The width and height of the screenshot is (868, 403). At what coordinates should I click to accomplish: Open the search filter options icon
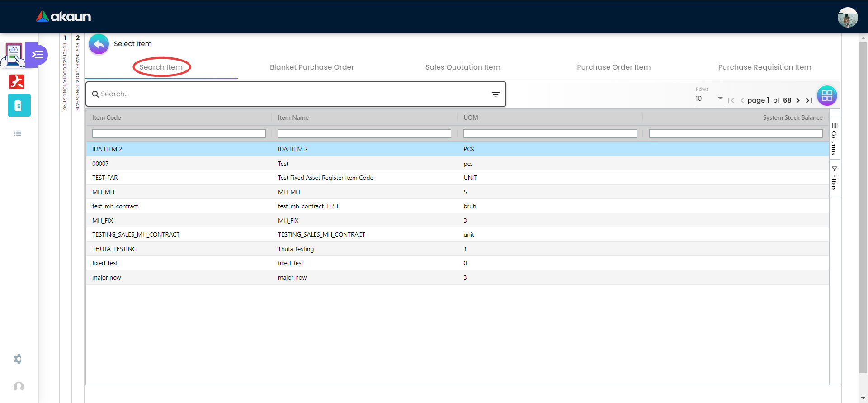point(495,94)
